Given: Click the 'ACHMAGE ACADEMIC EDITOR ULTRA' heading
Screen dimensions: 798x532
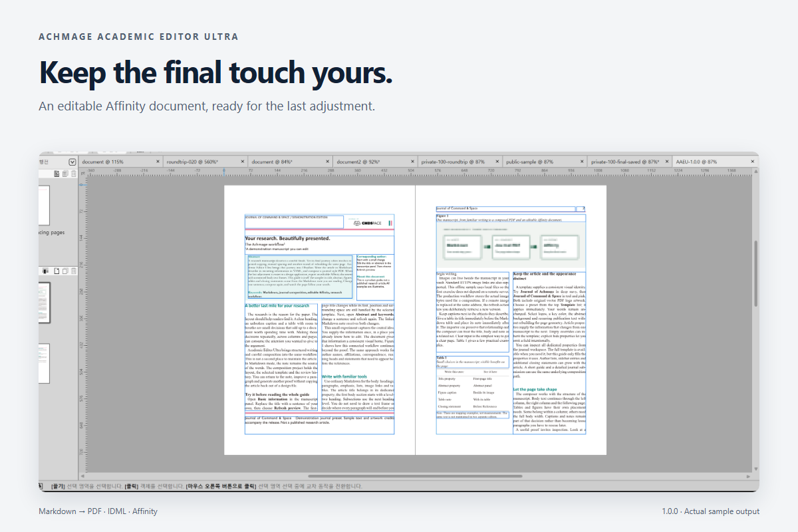Looking at the screenshot, I should tap(138, 37).
